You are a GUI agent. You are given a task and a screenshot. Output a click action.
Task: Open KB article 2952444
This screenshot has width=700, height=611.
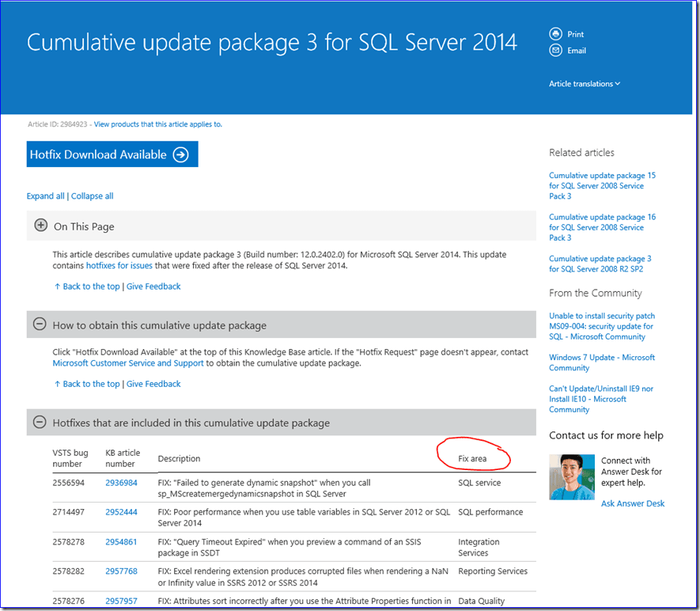[x=122, y=512]
